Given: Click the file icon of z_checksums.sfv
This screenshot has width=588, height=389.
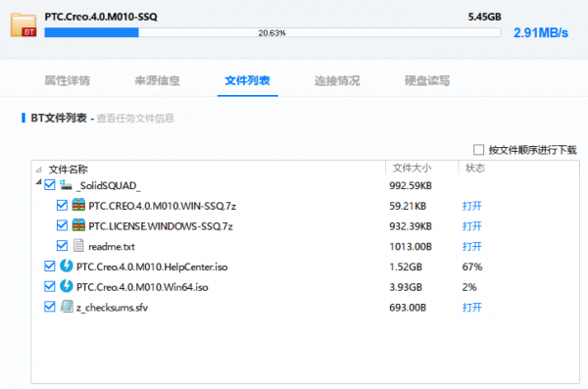Looking at the screenshot, I should click(x=67, y=307).
